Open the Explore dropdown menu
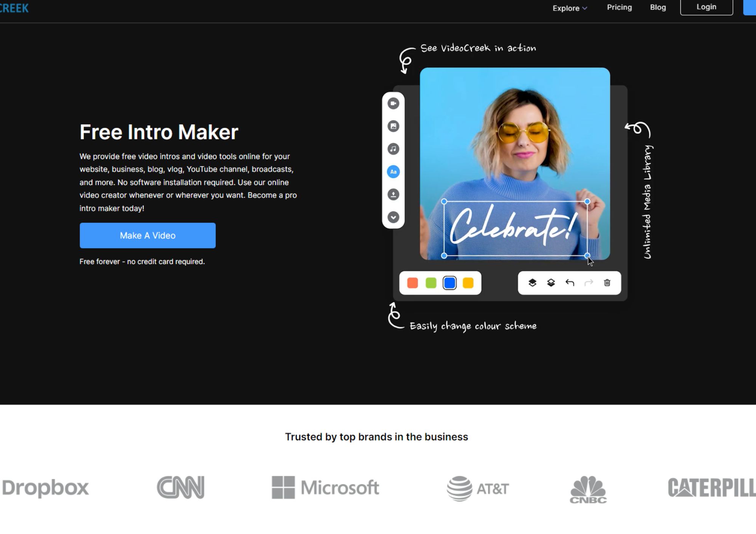756x534 pixels. [569, 8]
